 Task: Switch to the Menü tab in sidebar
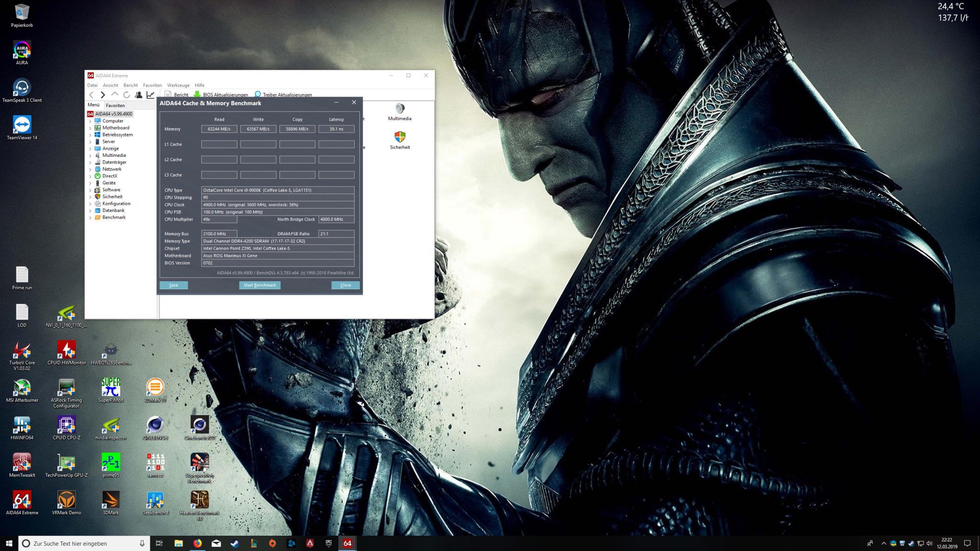93,105
